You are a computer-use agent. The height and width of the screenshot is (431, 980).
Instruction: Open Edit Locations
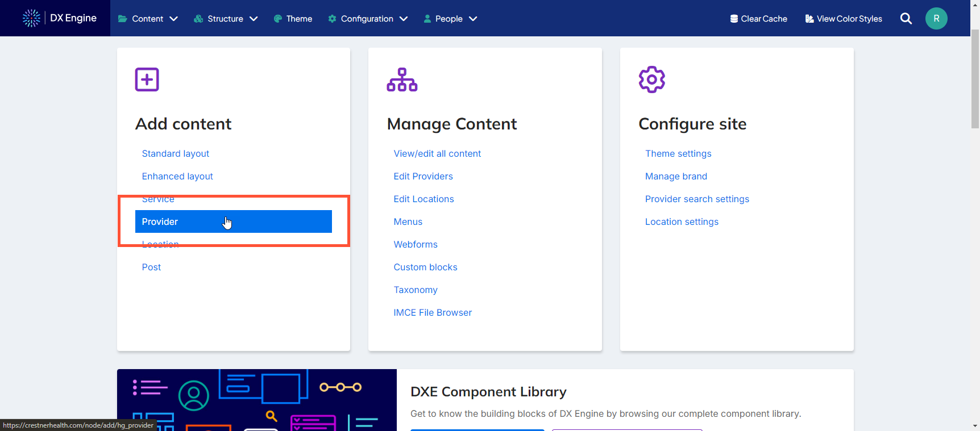click(x=423, y=199)
